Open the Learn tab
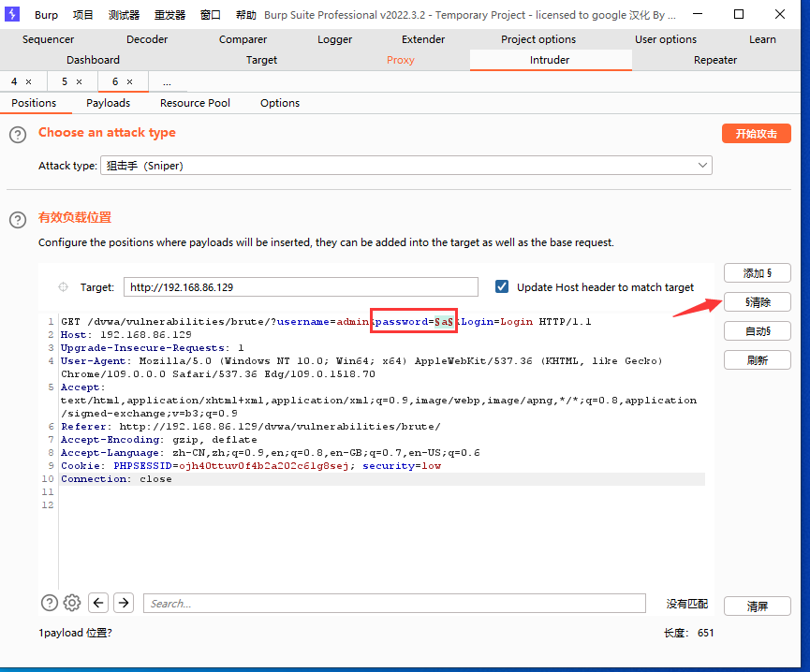Viewport: 810px width, 672px height. (x=762, y=39)
